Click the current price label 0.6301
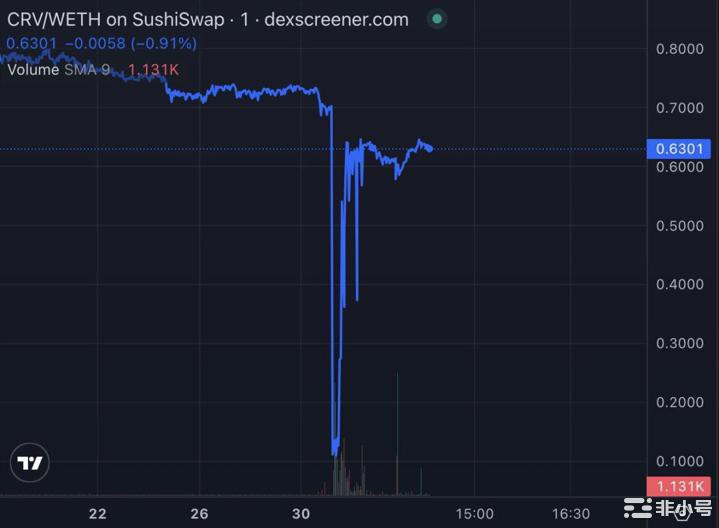 point(679,149)
